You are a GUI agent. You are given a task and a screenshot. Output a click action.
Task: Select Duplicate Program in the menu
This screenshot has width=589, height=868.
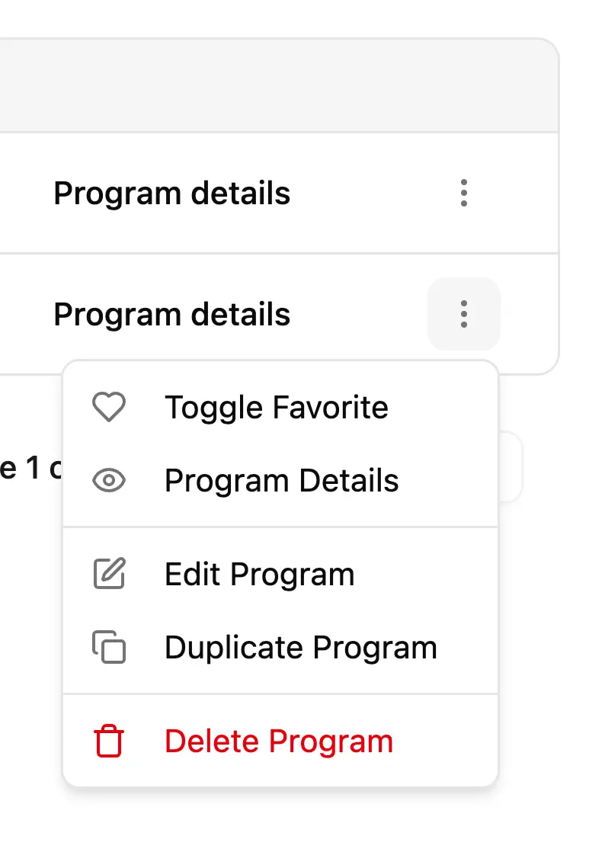[300, 648]
